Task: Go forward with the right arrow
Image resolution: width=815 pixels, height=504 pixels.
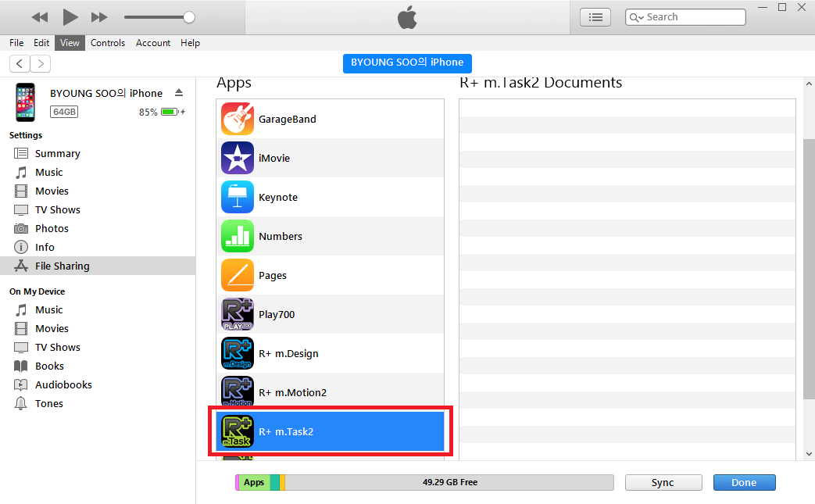Action: point(41,64)
